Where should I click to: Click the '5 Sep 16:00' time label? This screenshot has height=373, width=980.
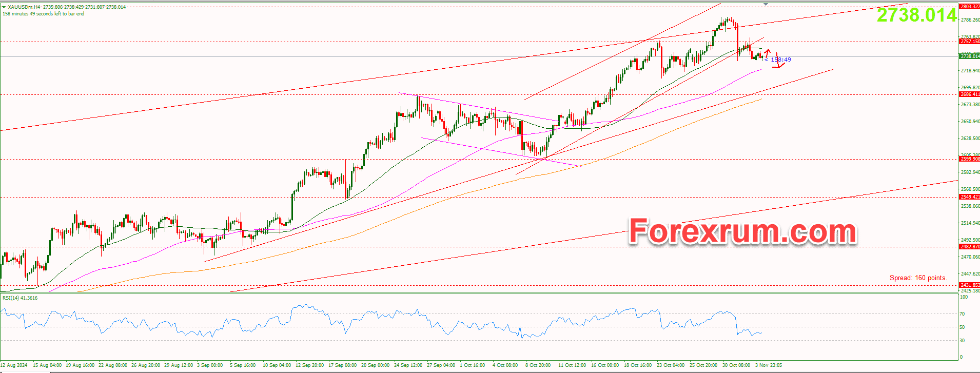pyautogui.click(x=243, y=365)
